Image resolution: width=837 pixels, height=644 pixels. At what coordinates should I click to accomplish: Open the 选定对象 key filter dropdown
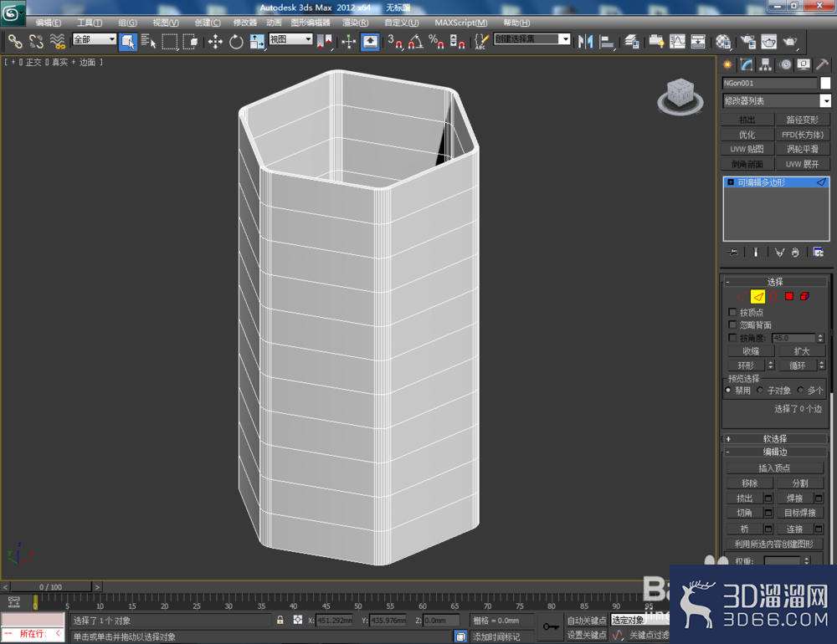click(x=640, y=620)
